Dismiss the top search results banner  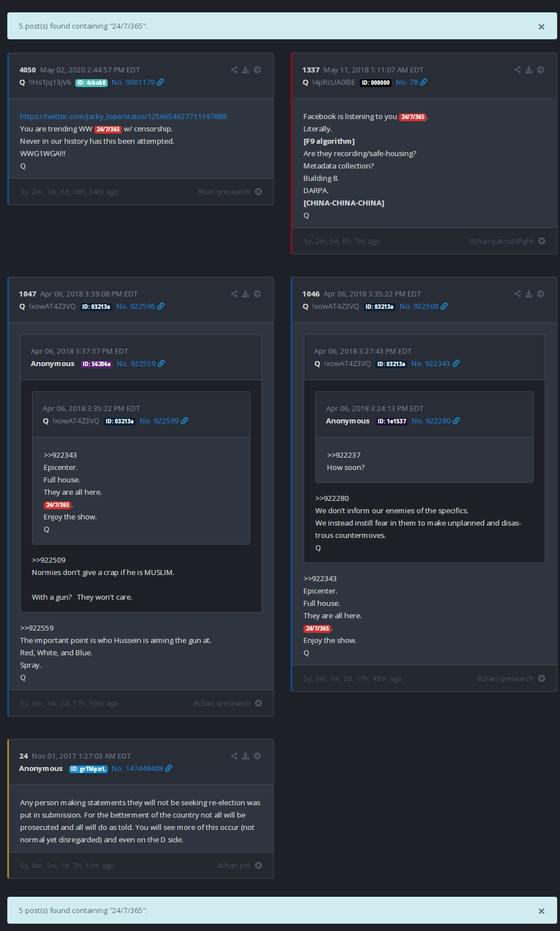point(541,26)
